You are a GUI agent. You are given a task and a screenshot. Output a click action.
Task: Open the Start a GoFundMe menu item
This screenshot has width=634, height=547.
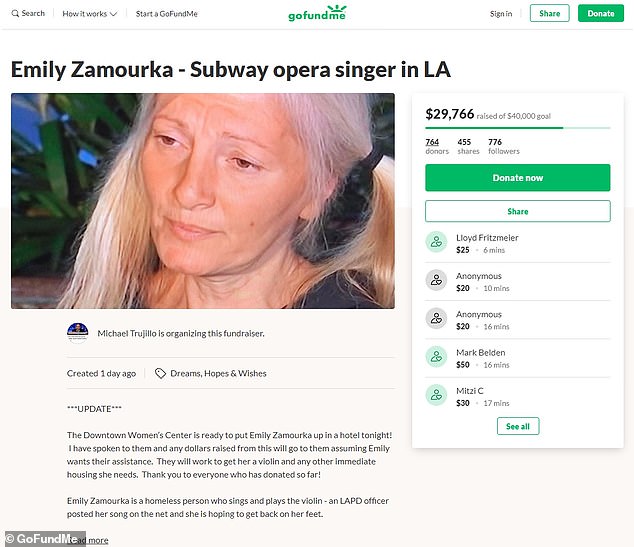[165, 14]
